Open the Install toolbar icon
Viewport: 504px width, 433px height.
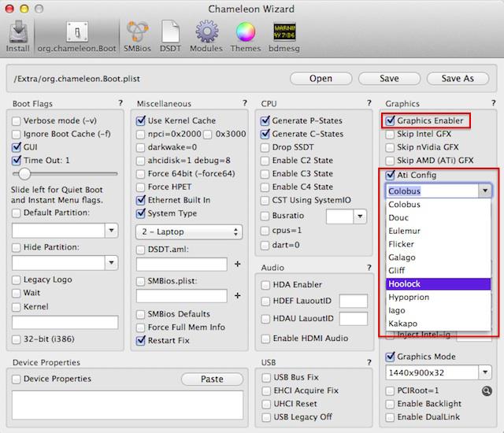(x=17, y=36)
